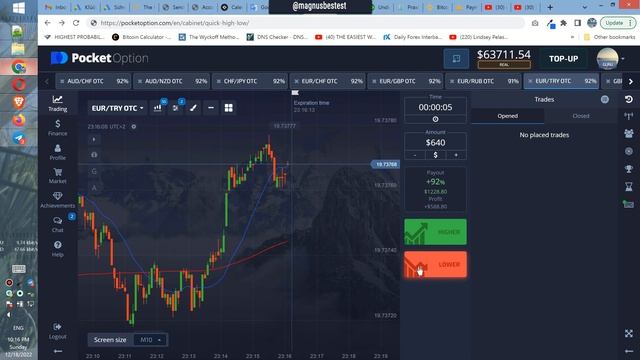The image size is (640, 360).
Task: Switch to the EUR/GBP OTC asset tab
Action: [x=405, y=81]
